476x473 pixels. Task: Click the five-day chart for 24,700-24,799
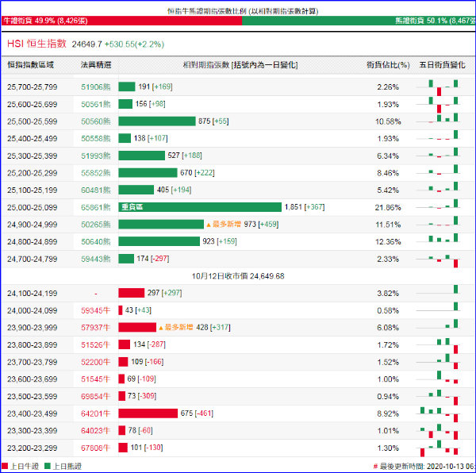[438, 260]
